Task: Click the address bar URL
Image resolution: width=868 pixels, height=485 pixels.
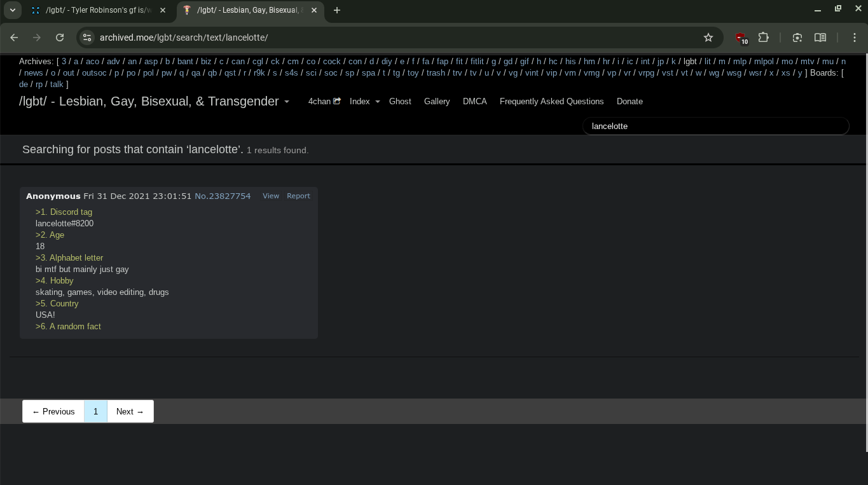Action: tap(184, 38)
